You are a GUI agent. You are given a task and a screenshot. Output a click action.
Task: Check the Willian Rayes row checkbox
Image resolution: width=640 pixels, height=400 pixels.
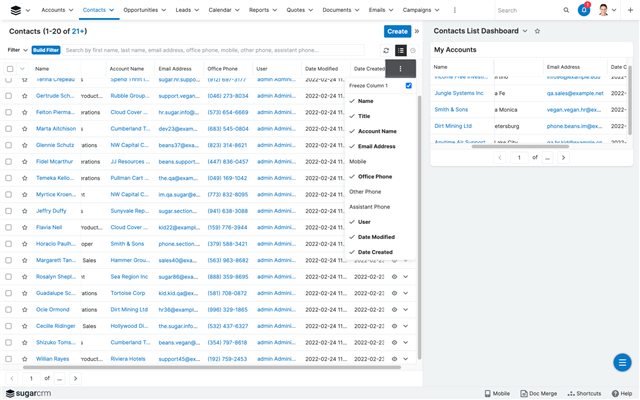coord(10,358)
